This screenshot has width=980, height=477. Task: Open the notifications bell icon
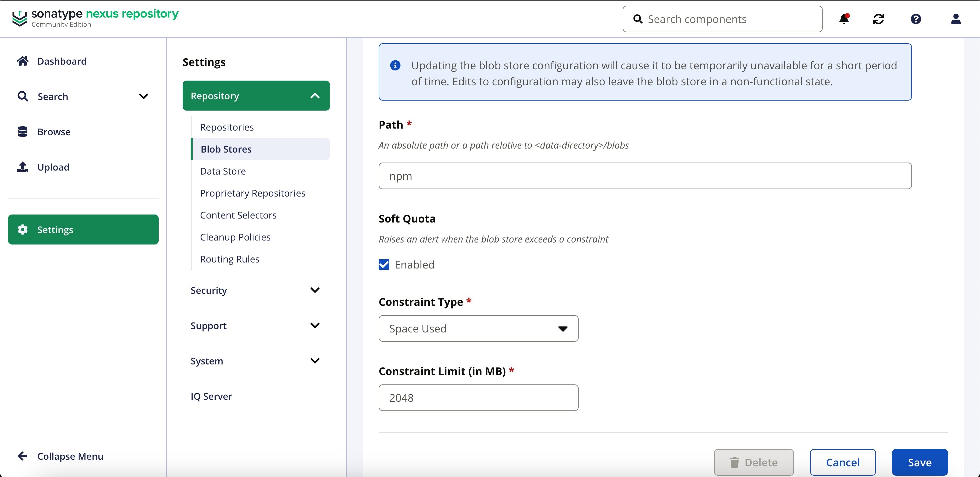844,19
